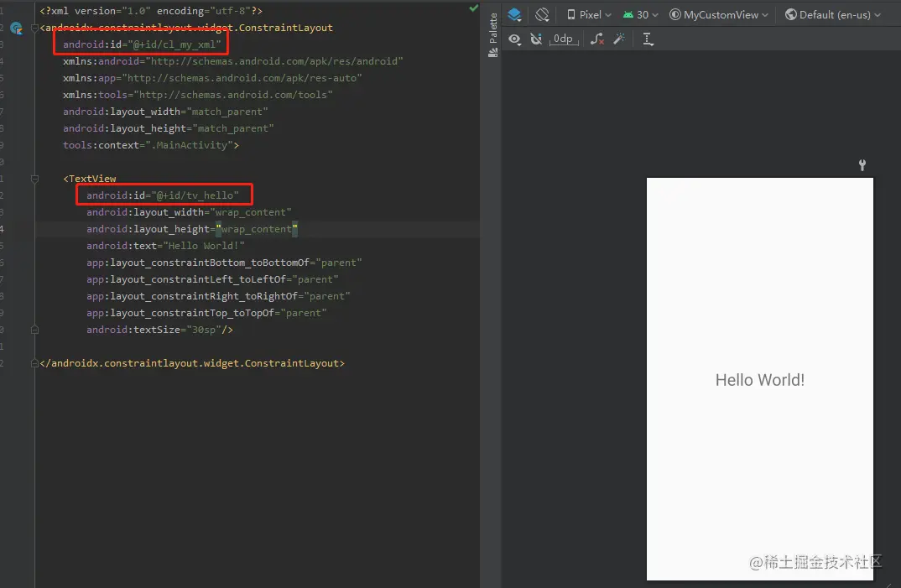The width and height of the screenshot is (901, 588).
Task: Collapse the ConstraintLayout opening tag fold marker
Action: click(34, 28)
